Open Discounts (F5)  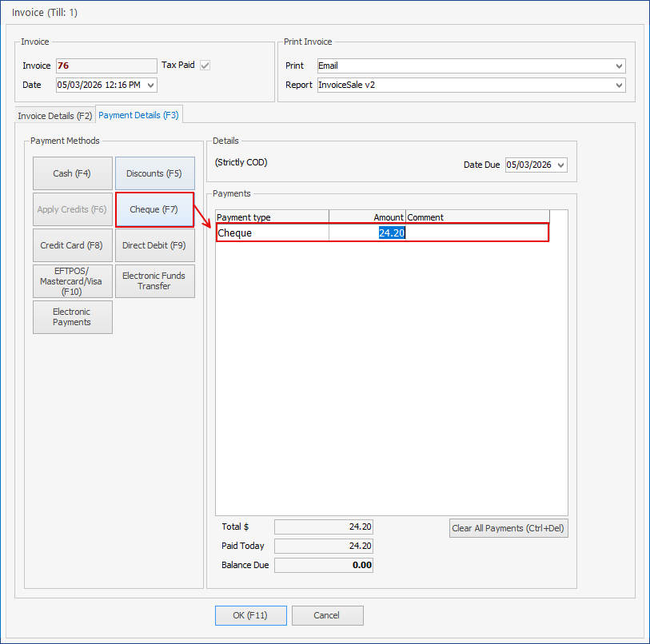tap(154, 173)
